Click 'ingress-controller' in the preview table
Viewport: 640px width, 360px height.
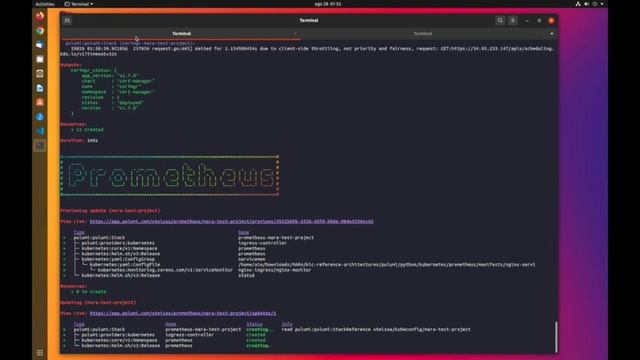click(x=262, y=243)
